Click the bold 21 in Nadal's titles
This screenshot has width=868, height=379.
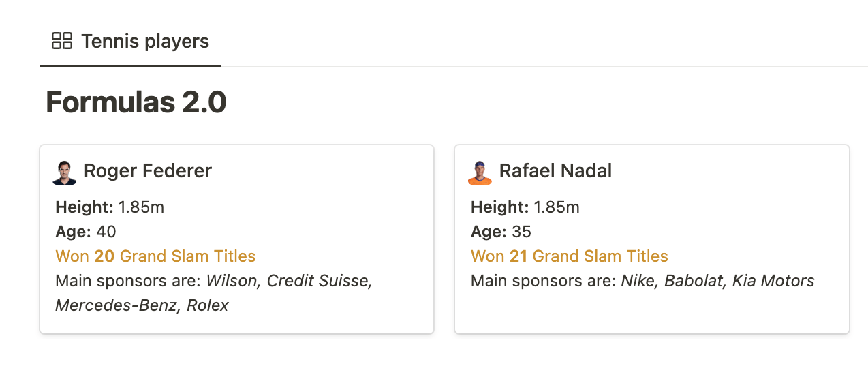pos(518,256)
